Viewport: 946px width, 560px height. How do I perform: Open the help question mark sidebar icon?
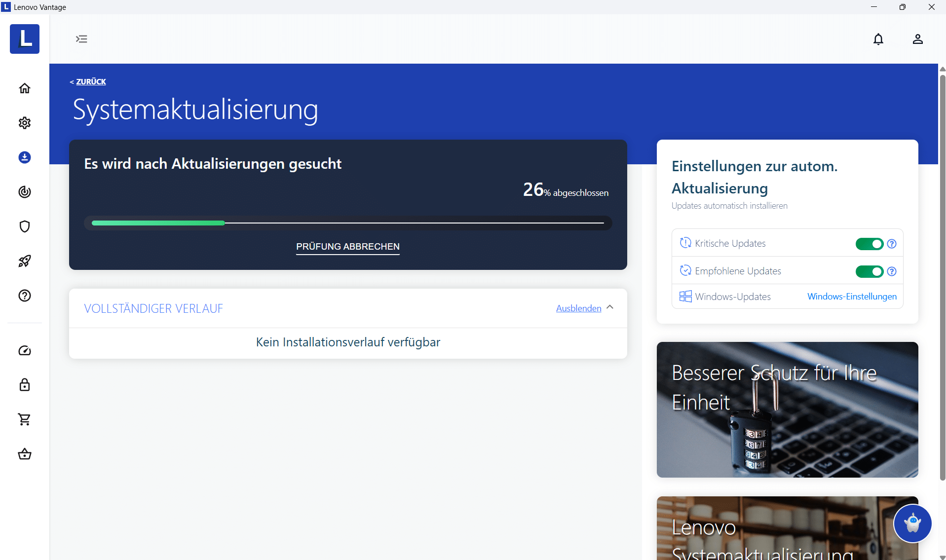pos(25,296)
